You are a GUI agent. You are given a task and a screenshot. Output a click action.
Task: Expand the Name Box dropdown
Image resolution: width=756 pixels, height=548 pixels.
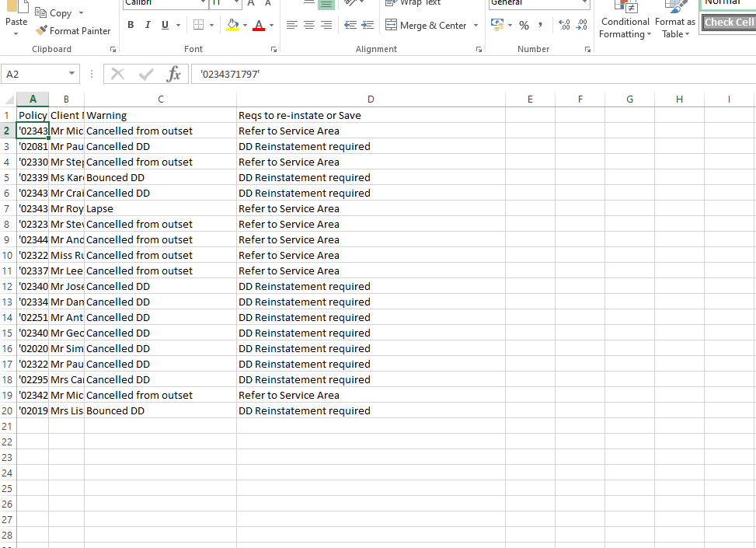pos(72,74)
